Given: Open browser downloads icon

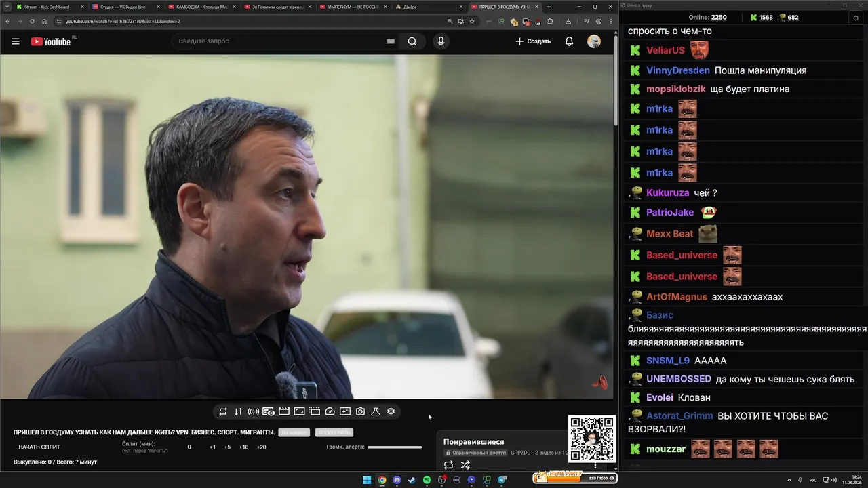Looking at the screenshot, I should coord(568,22).
